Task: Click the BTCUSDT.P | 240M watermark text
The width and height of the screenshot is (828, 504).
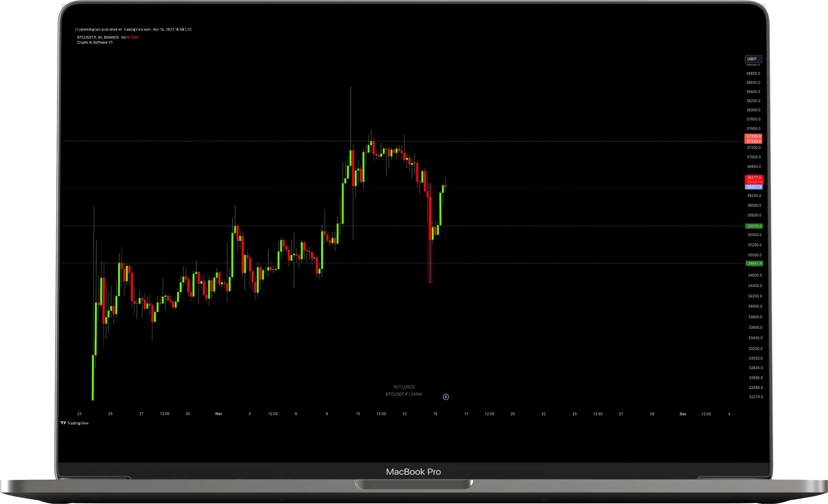Action: 403,394
